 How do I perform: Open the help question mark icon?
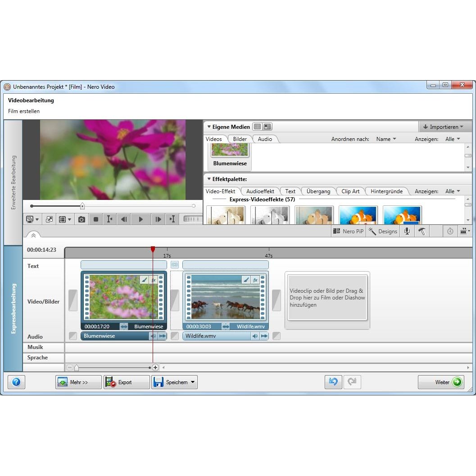pyautogui.click(x=16, y=382)
